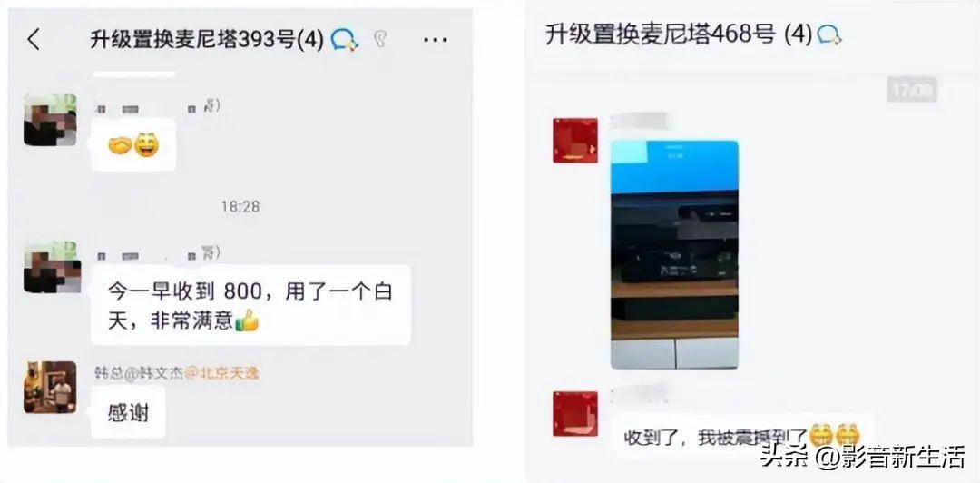The width and height of the screenshot is (980, 483).
Task: Open the pixelated avatar beside the 800 message
Action: click(52, 267)
